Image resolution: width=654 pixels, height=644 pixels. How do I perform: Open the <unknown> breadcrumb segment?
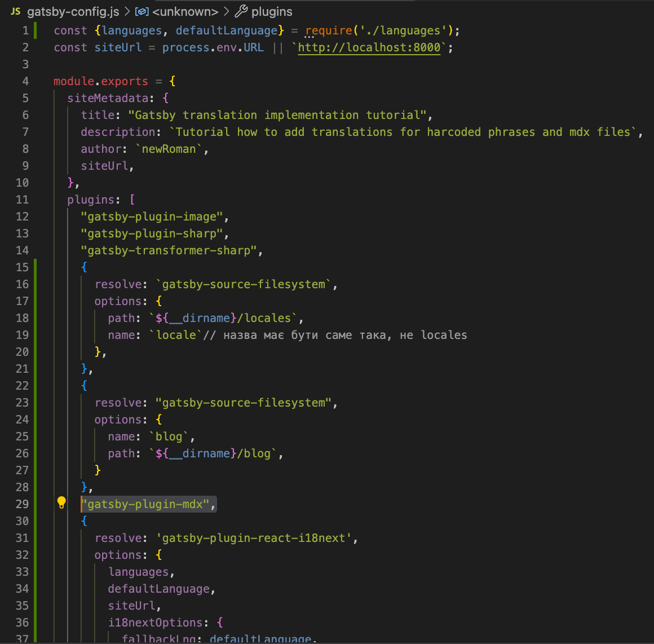[185, 12]
